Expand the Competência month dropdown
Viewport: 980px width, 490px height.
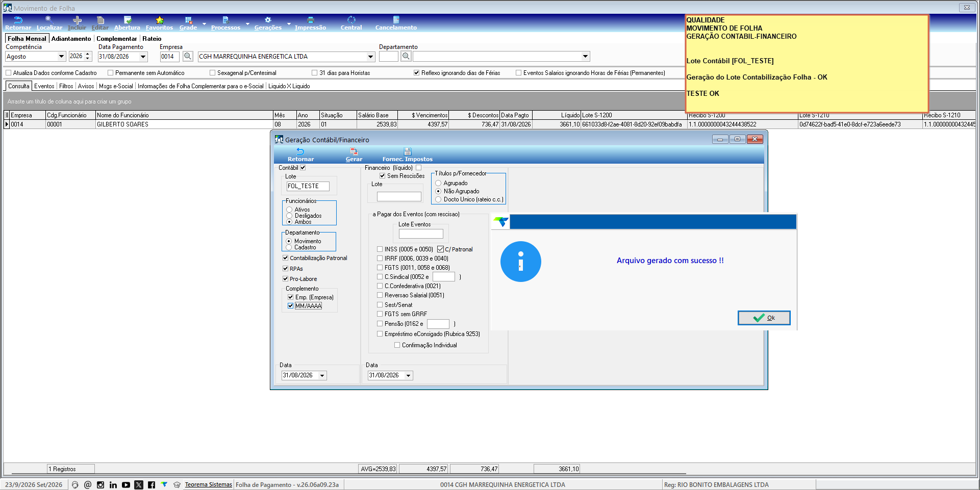(x=61, y=57)
